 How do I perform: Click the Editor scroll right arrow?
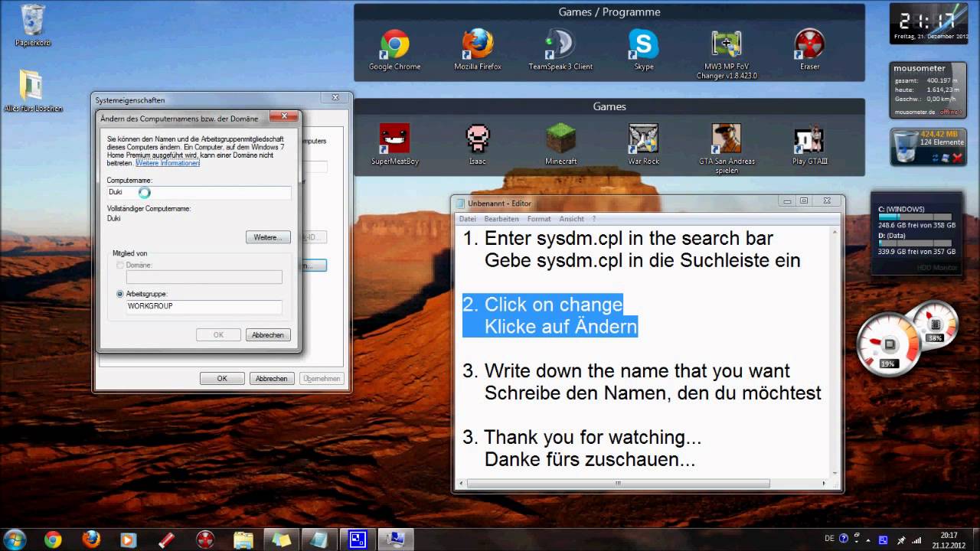click(x=825, y=484)
